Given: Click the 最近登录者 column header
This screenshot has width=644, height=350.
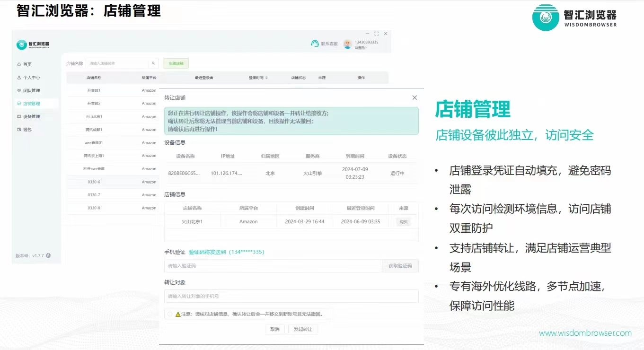Looking at the screenshot, I should [204, 78].
